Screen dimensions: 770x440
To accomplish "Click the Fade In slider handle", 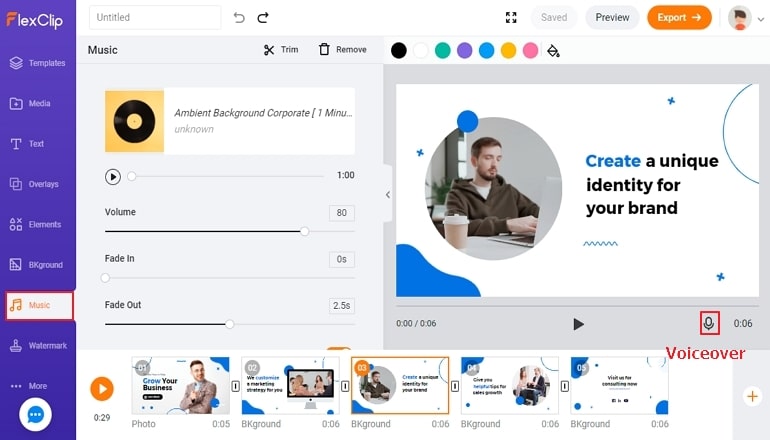I will (x=105, y=278).
